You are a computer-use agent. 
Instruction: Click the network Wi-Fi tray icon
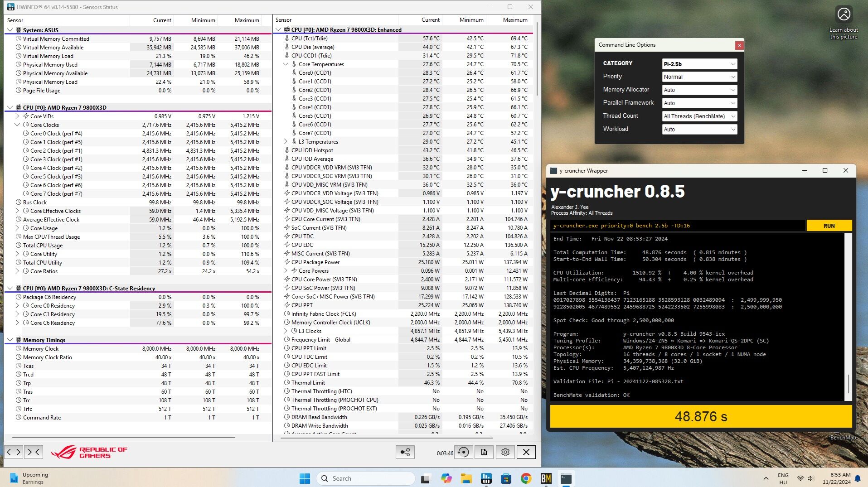[800, 478]
